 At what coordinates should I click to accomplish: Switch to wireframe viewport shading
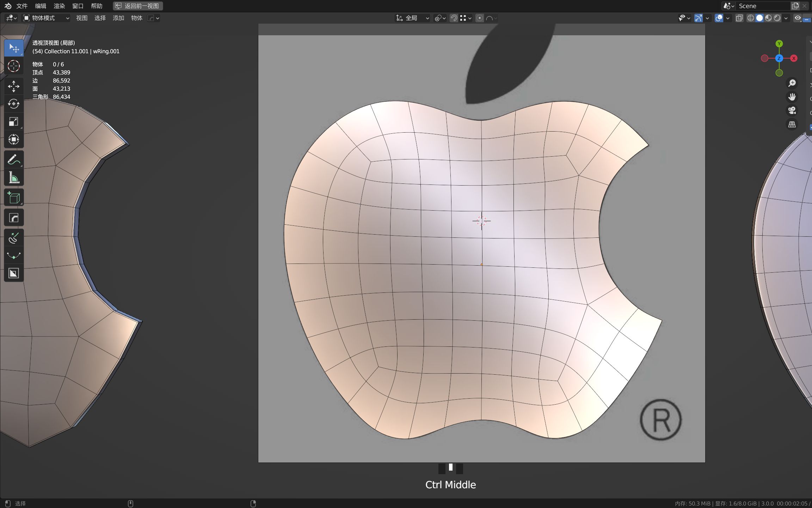[750, 18]
